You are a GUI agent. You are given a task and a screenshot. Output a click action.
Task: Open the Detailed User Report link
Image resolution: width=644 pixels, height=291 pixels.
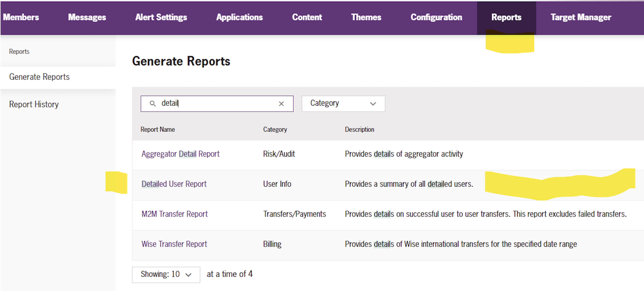(x=174, y=184)
